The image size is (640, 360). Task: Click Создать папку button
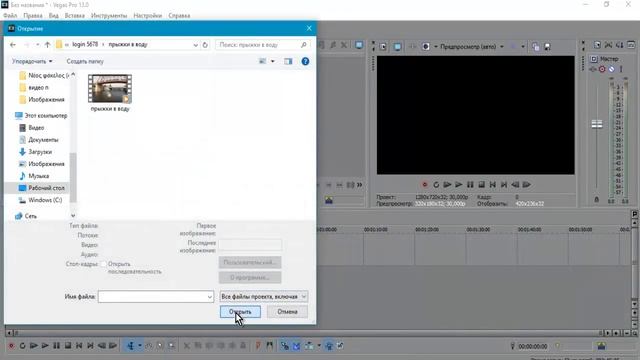85,61
